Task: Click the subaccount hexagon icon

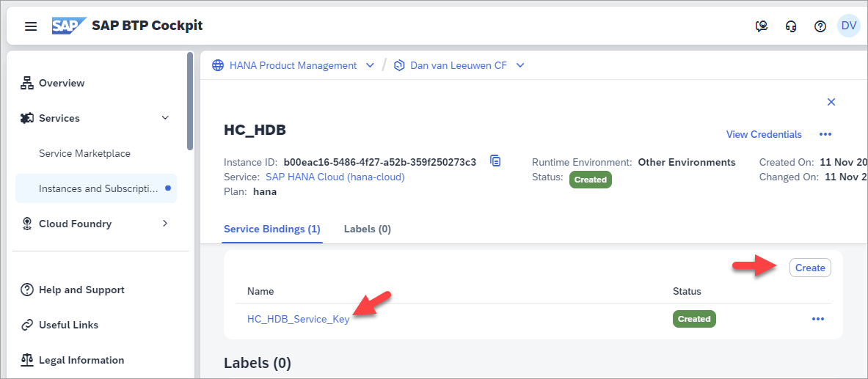Action: pyautogui.click(x=400, y=65)
